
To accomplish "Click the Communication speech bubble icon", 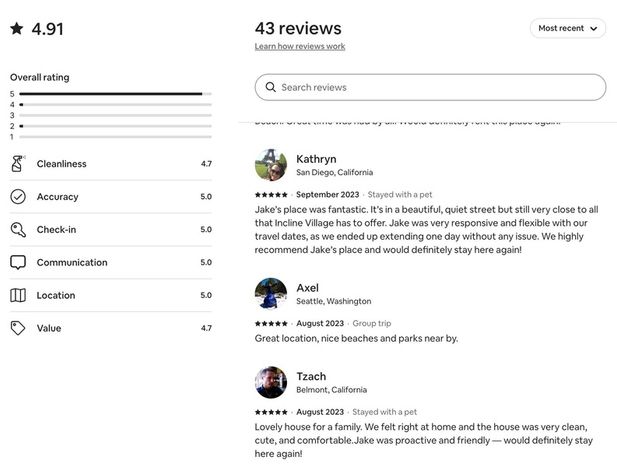I will click(x=18, y=263).
